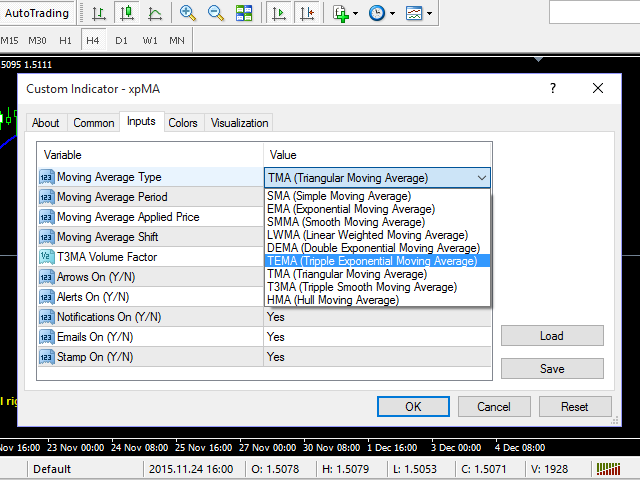Confirm with the OK button

413,407
